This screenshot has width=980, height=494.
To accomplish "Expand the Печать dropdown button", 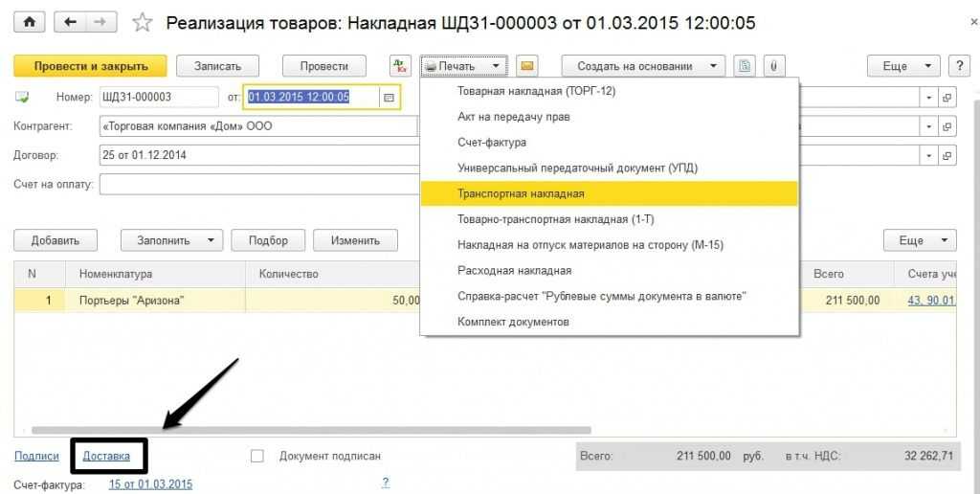I will [464, 66].
